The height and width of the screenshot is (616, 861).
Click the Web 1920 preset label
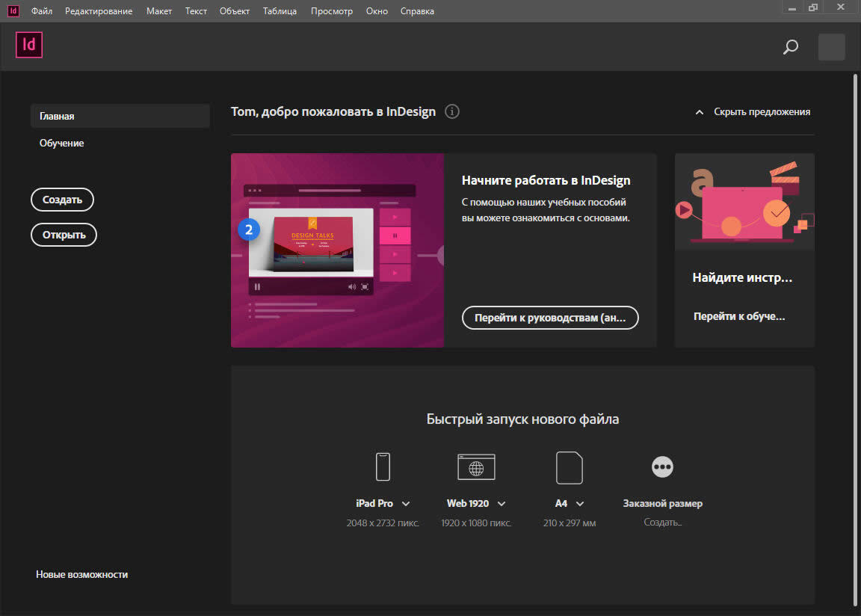(468, 503)
